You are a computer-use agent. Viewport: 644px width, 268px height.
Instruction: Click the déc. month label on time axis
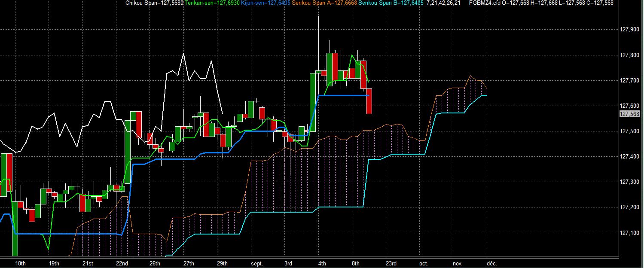click(491, 263)
